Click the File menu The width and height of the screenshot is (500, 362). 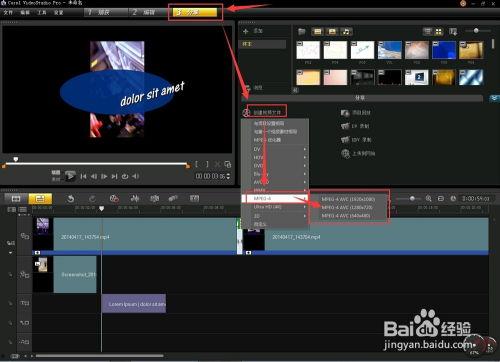(x=8, y=12)
